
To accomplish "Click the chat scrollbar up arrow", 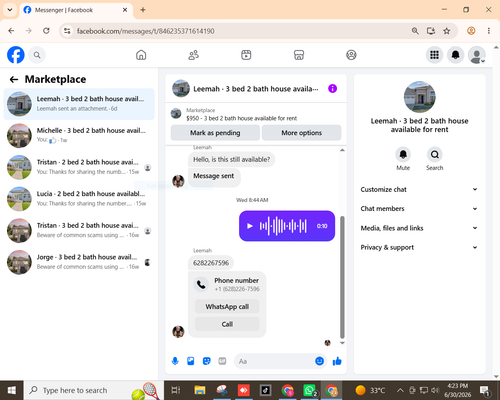I will (x=342, y=150).
